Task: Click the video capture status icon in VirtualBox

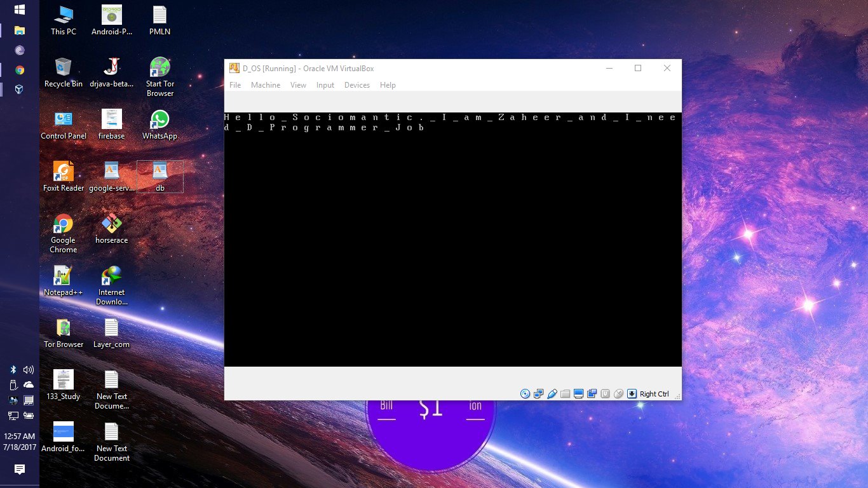Action: (592, 394)
